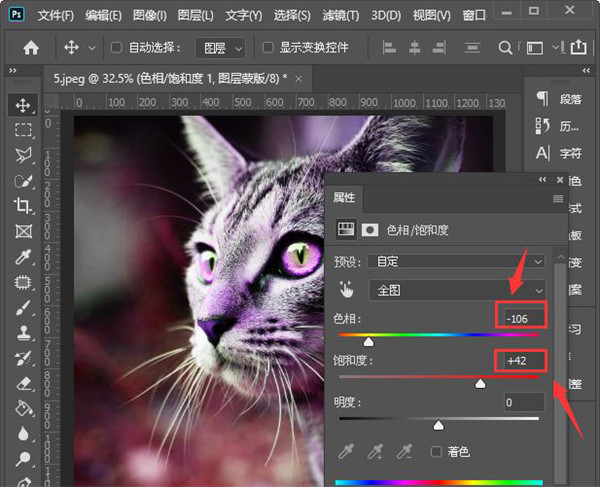Distribute vertically icon in options bar
The width and height of the screenshot is (600, 487).
coord(472,48)
